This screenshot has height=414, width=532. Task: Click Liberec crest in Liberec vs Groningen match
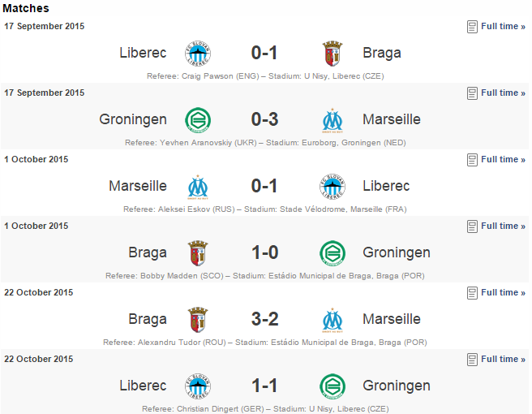click(x=198, y=386)
